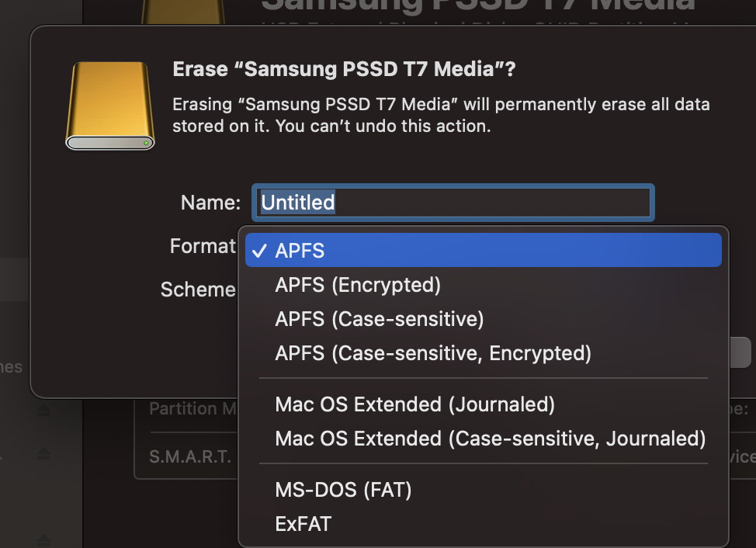The image size is (756, 548).
Task: Choose APFS (Encrypted) from format list
Action: coord(358,285)
